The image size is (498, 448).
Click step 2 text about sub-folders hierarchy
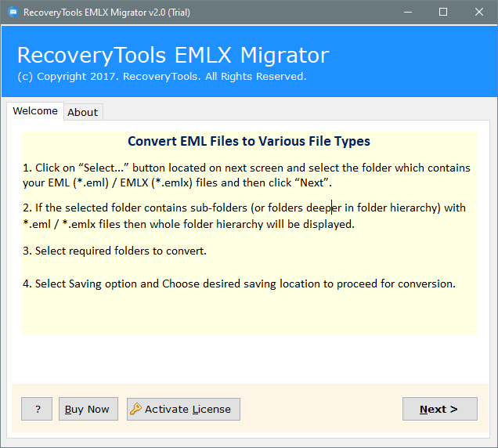(244, 216)
